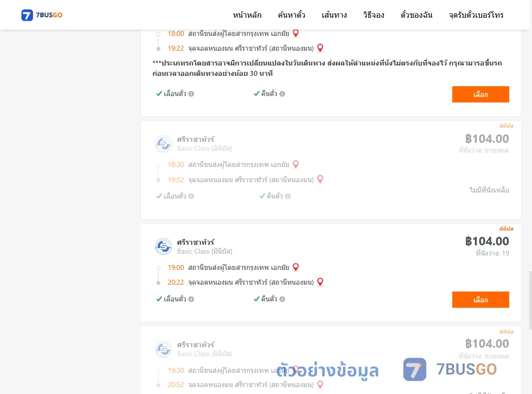Show เลื่อนตั๋ว info icon on 19:00 trip

point(191,299)
